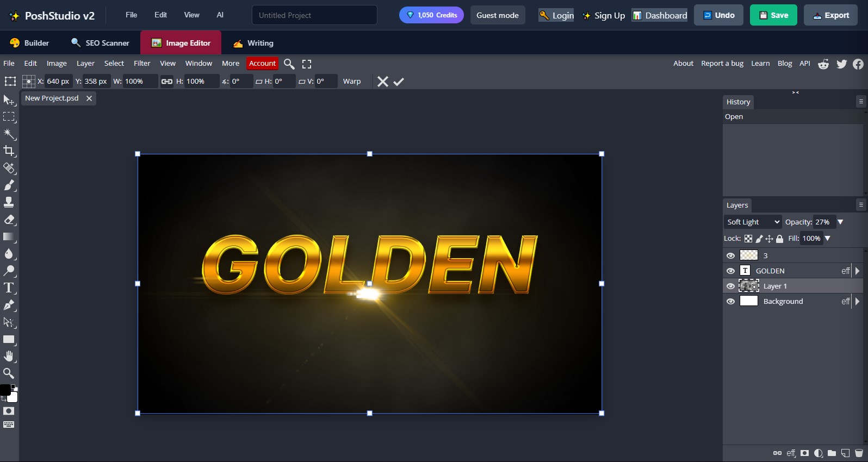
Task: Switch to the SEO Scanner tab
Action: tap(100, 43)
